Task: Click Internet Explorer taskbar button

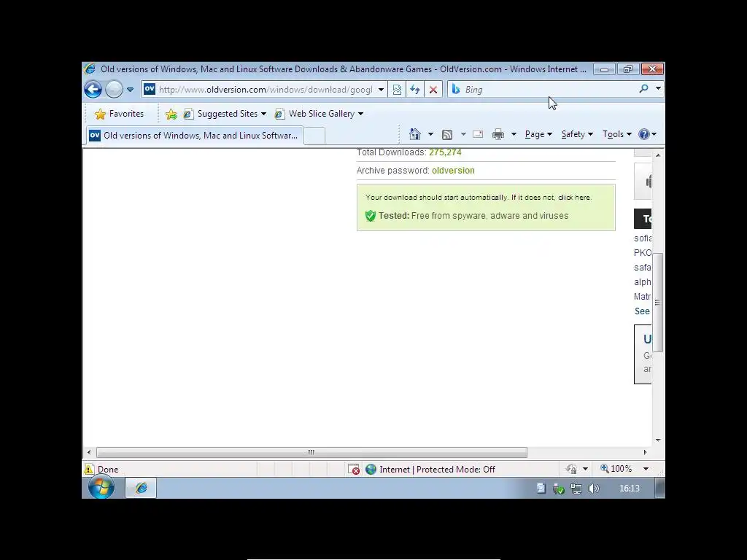Action: click(141, 488)
